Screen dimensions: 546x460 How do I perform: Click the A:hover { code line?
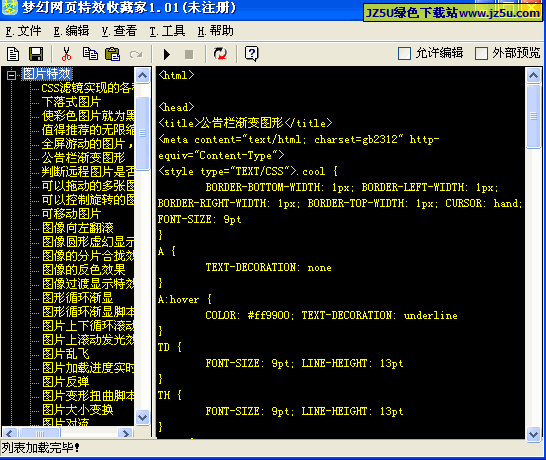click(x=185, y=299)
